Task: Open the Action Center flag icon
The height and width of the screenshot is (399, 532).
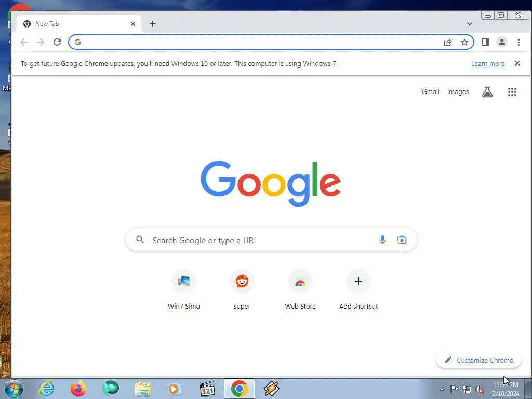Action: point(454,389)
